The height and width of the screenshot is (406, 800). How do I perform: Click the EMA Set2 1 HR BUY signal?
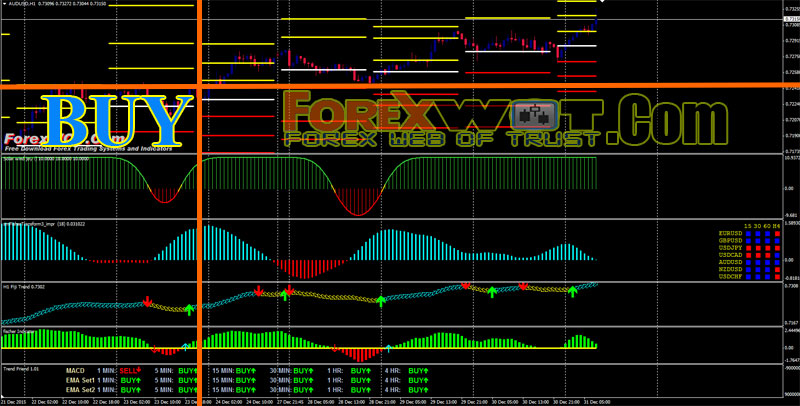coord(361,390)
